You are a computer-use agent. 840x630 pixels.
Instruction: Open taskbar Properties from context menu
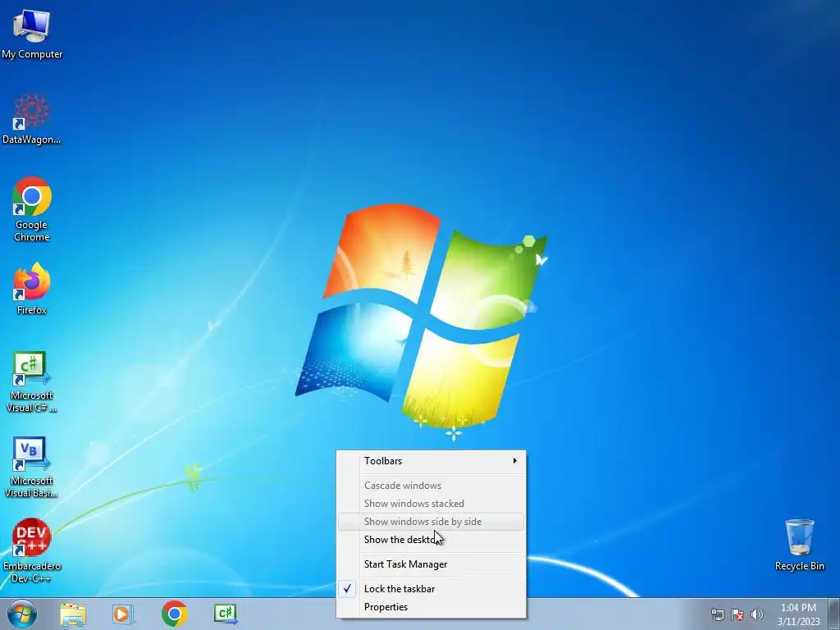431,607
